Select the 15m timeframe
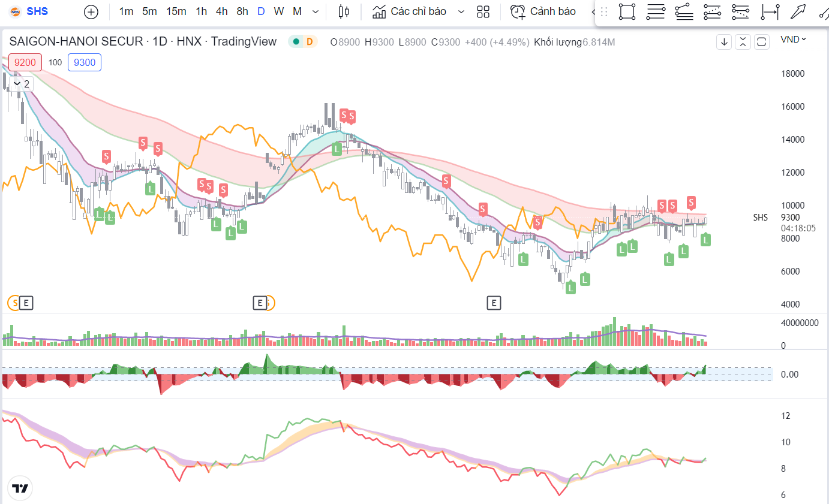 (176, 11)
